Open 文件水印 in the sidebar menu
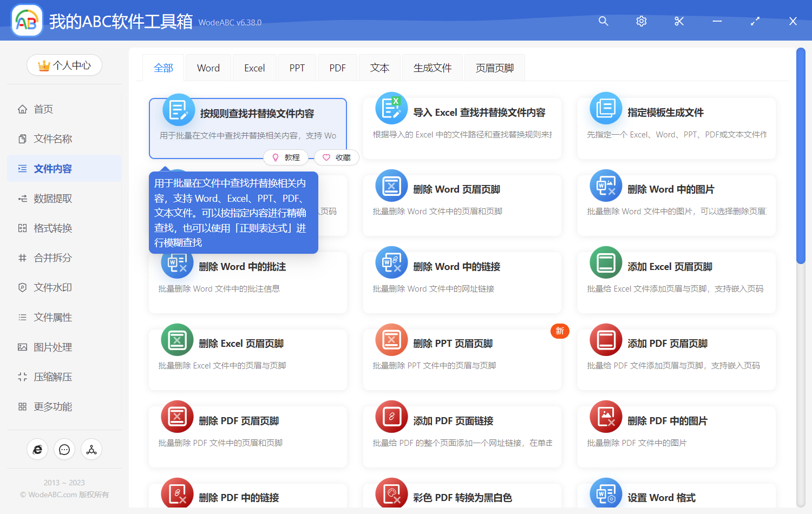 tap(53, 288)
